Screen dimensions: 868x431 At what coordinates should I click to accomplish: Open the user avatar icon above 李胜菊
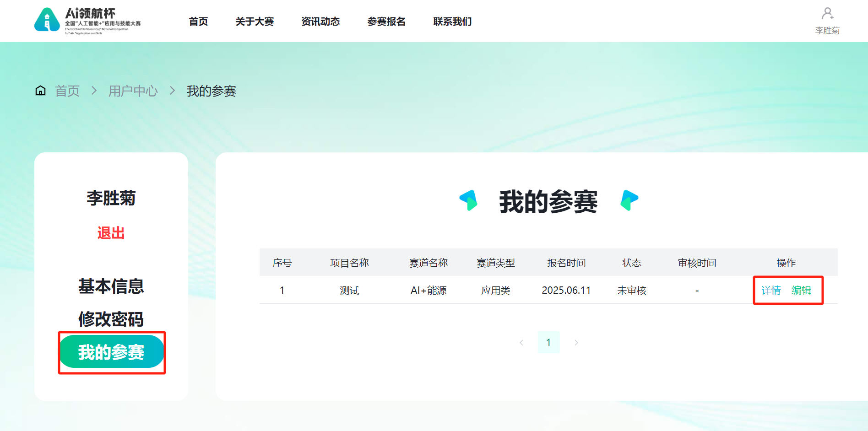coord(827,13)
